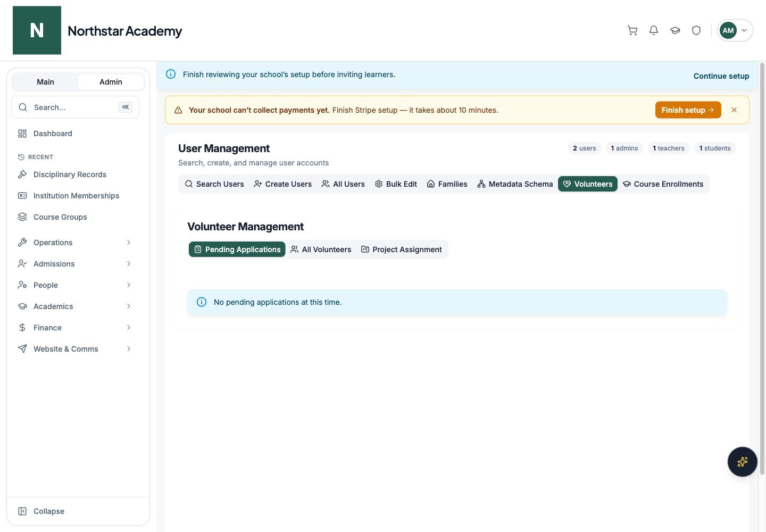Expand the Academics section chevron
The height and width of the screenshot is (532, 766).
coord(128,306)
